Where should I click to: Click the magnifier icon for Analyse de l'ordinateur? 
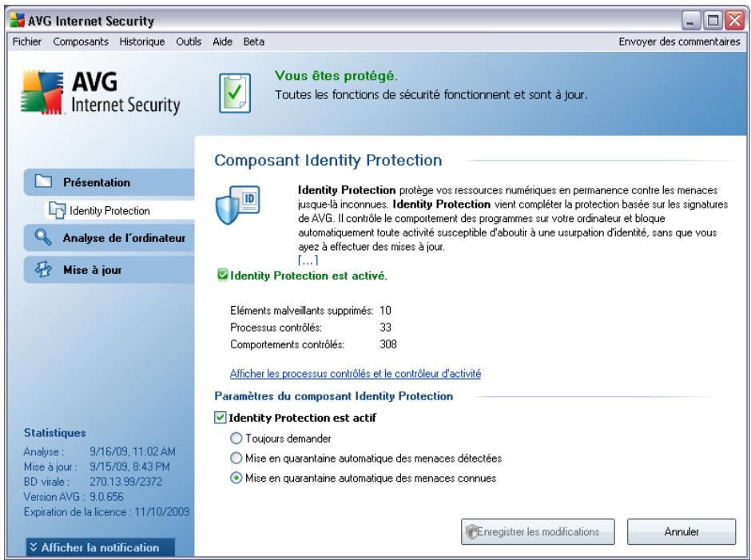click(x=43, y=237)
